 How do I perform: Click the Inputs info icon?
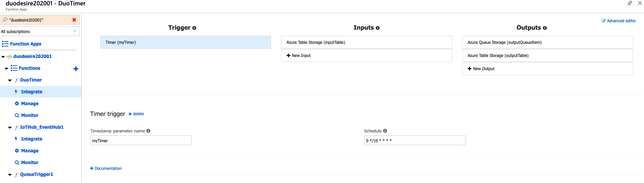tap(378, 28)
